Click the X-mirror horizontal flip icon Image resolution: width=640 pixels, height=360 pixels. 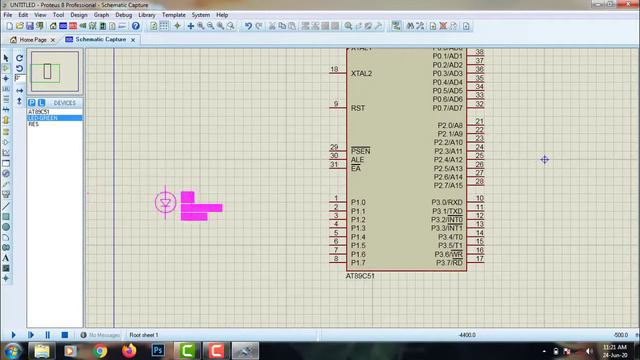[x=19, y=91]
